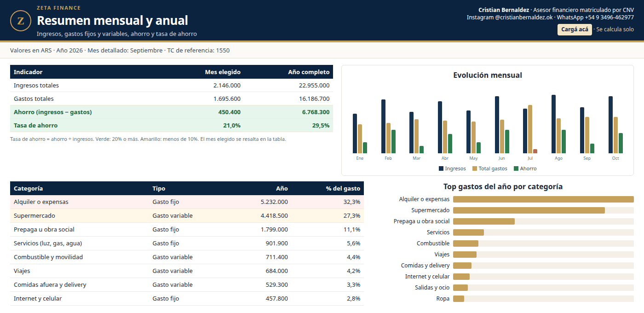Image resolution: width=644 pixels, height=313 pixels.
Task: Click the annual savings value 6.768.300
Action: pos(316,112)
